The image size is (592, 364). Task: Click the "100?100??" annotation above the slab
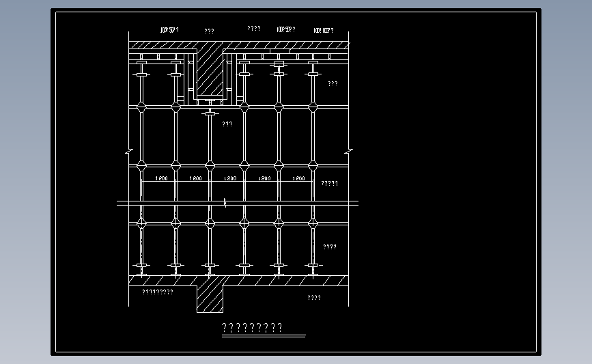click(x=324, y=30)
